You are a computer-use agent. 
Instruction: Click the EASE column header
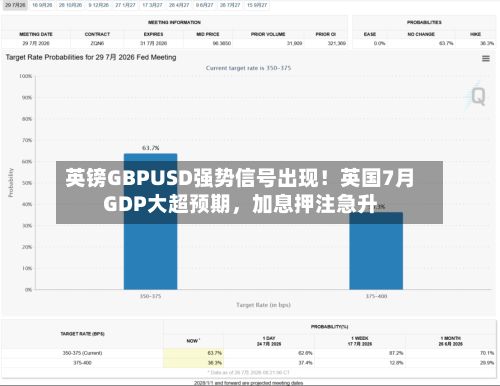pos(370,34)
